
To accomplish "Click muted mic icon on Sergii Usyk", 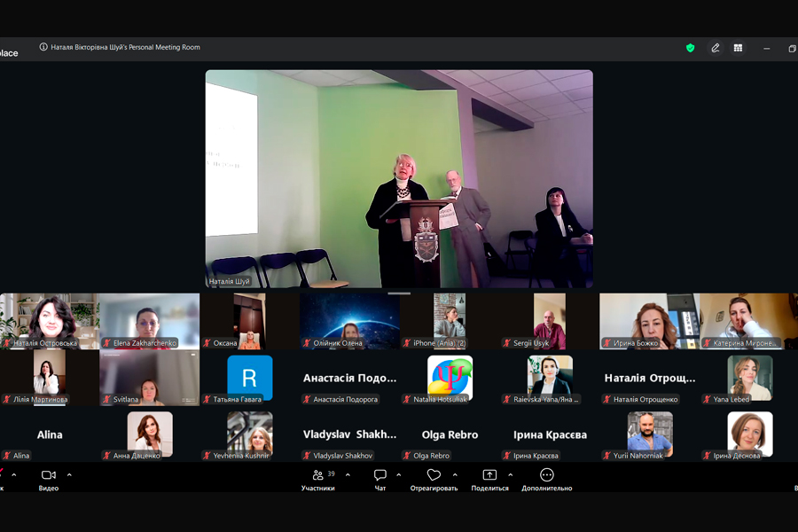I will point(507,343).
